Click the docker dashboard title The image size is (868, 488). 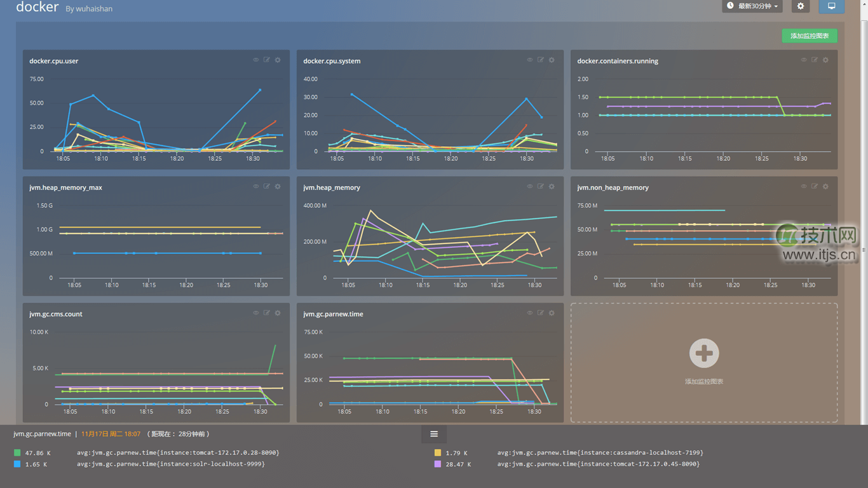tap(37, 7)
